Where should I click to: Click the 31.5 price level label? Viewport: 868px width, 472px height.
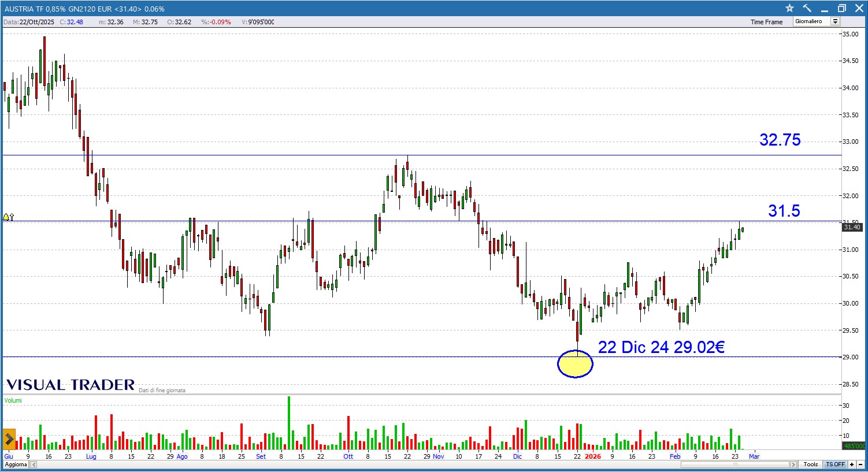tap(784, 211)
